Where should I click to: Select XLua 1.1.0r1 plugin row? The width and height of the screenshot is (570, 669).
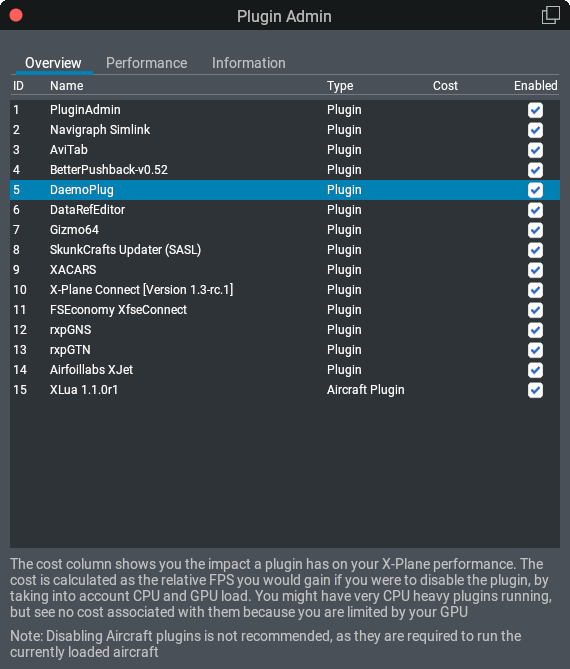pyautogui.click(x=285, y=390)
